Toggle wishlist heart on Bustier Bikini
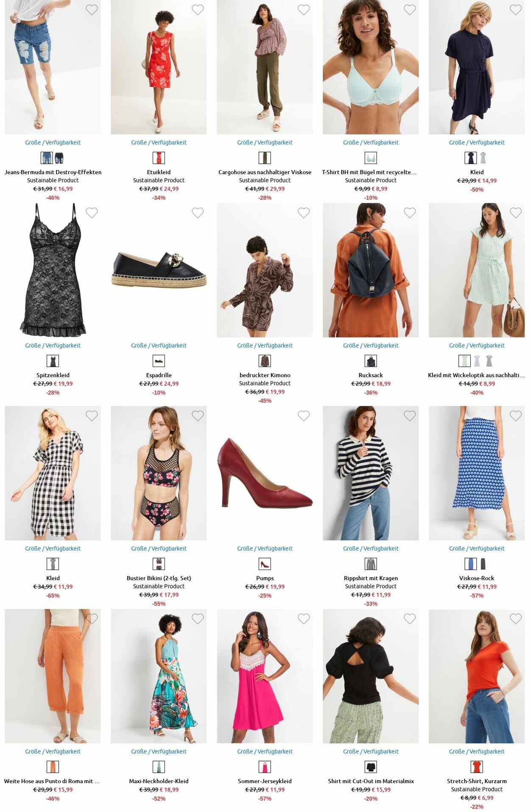Image resolution: width=530 pixels, height=812 pixels. 198,416
